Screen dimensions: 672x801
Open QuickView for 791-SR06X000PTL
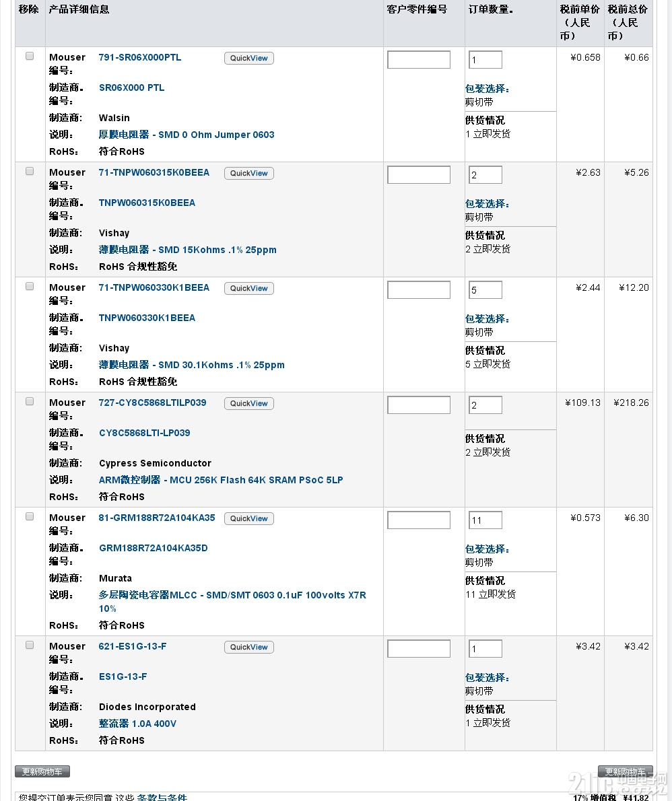[x=249, y=59]
